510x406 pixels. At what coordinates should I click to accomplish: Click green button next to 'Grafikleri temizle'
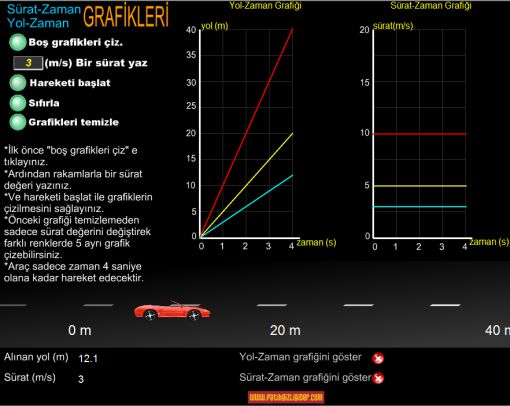coord(18,122)
